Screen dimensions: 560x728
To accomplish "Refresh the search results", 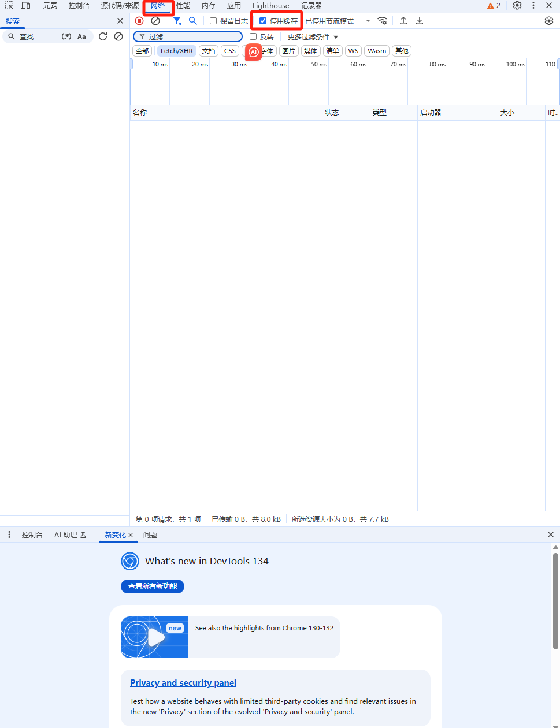I will [103, 36].
